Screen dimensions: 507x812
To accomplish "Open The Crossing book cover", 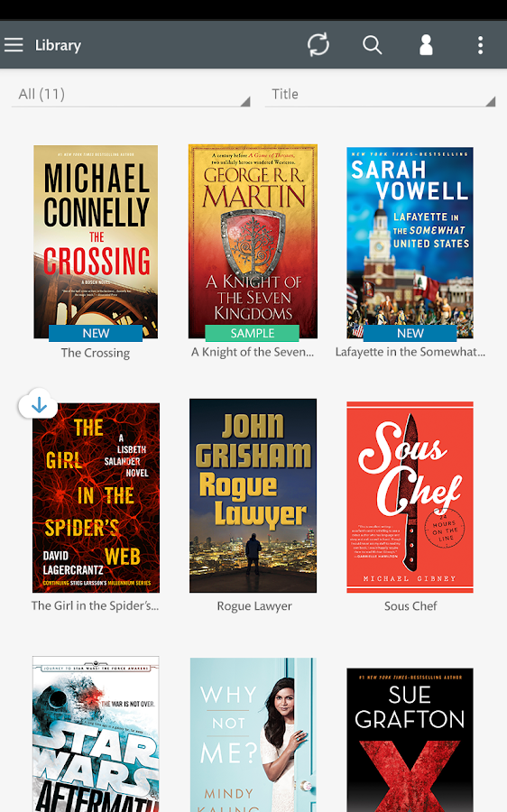I will point(96,242).
